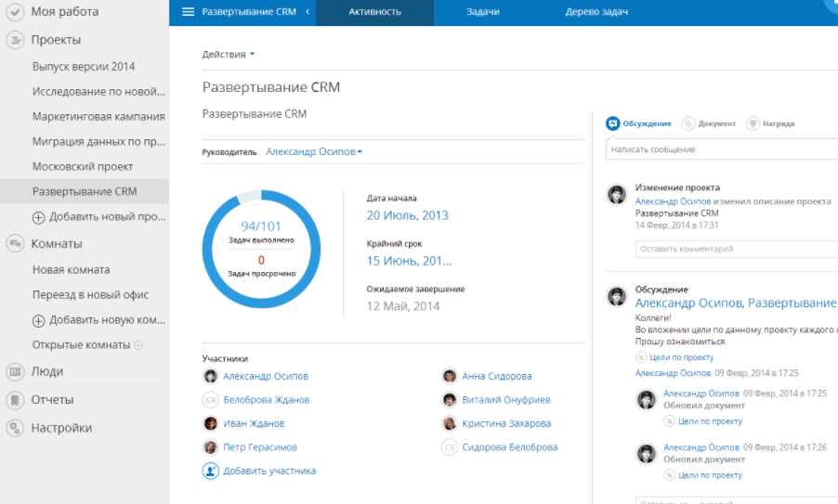838x504 pixels.
Task: Click the task progress ring 94/101
Action: coord(261,250)
